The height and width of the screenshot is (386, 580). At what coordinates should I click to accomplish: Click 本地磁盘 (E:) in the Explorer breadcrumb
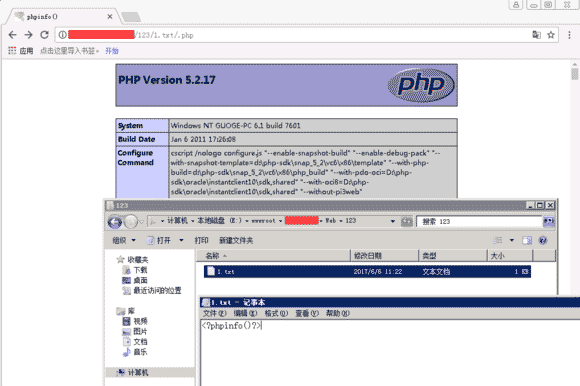click(x=219, y=221)
